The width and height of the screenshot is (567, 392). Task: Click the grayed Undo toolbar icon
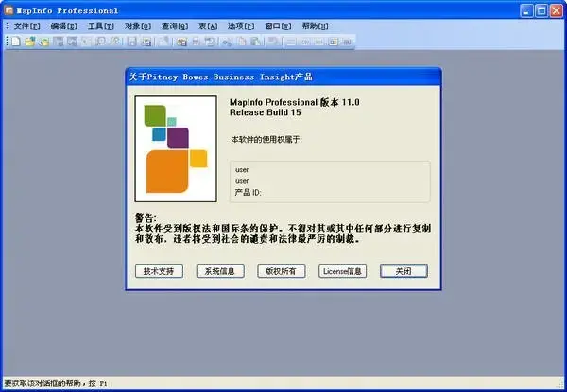pyautogui.click(x=273, y=42)
